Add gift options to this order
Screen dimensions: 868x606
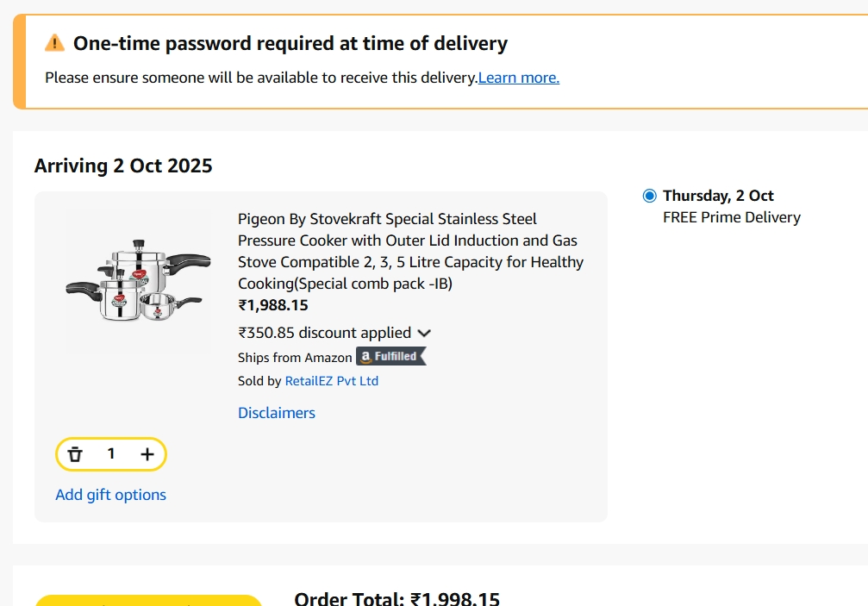click(110, 494)
